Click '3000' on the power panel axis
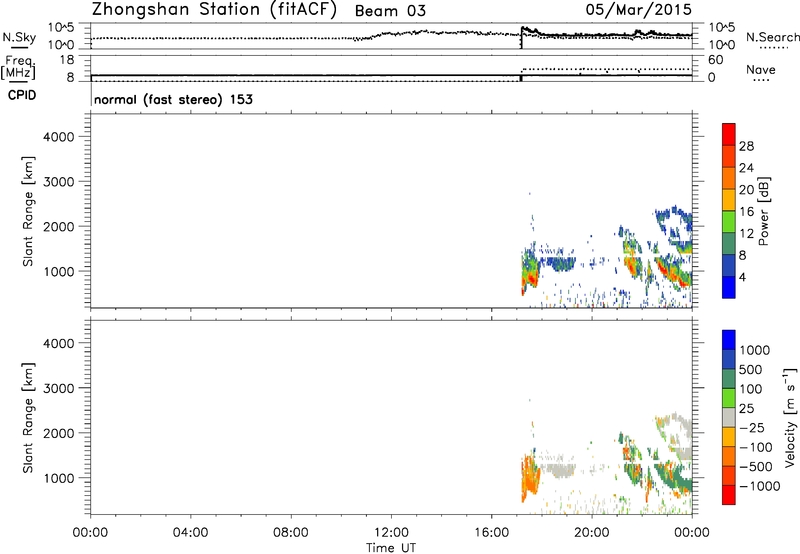Screen dimensions: 800x554 coord(58,182)
